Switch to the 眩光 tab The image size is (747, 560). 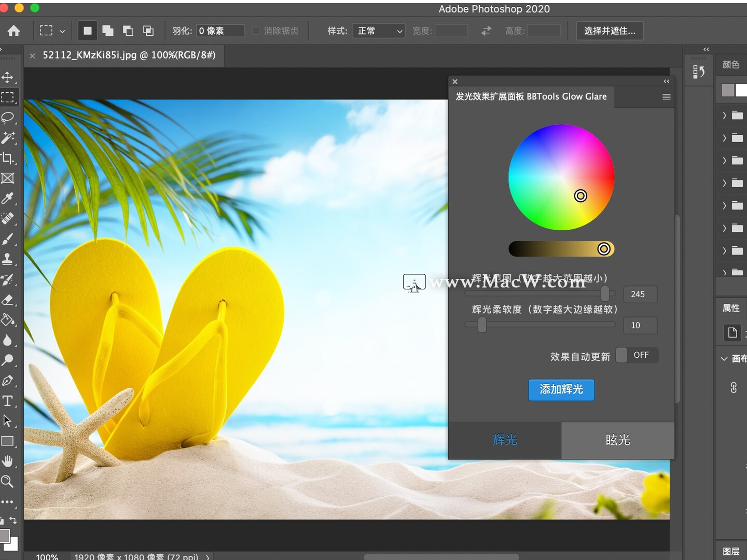pyautogui.click(x=617, y=440)
